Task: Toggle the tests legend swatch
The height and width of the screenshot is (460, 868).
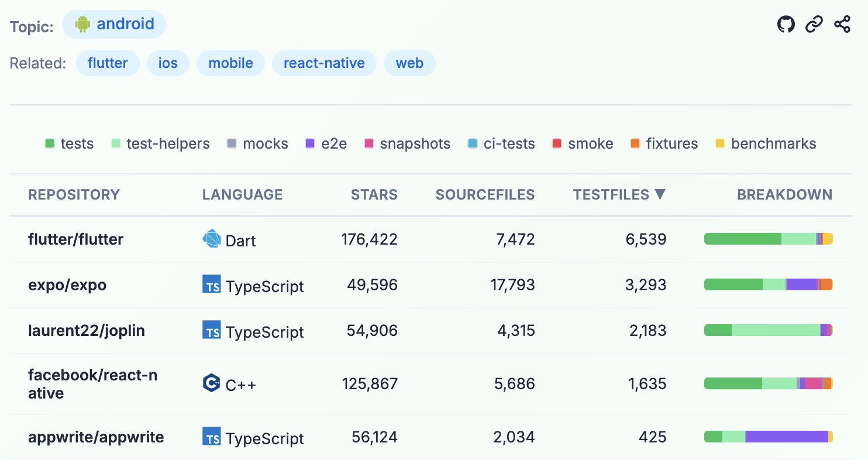Action: [50, 144]
